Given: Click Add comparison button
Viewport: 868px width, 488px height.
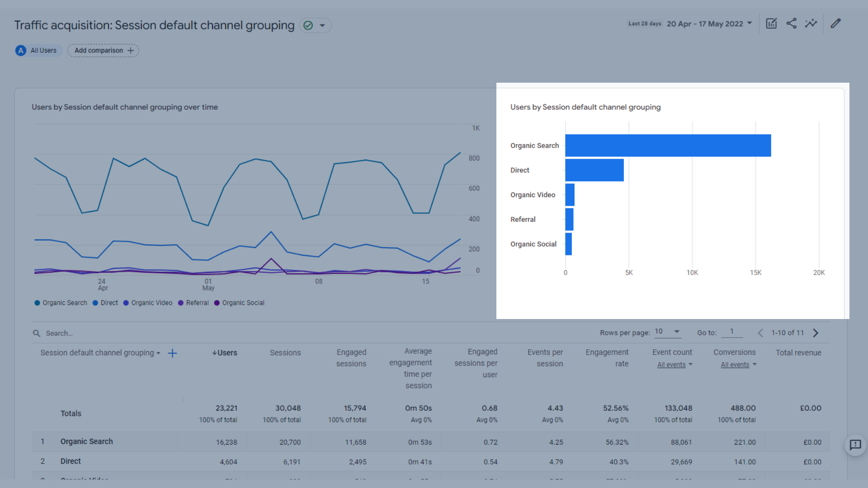Looking at the screenshot, I should [103, 50].
